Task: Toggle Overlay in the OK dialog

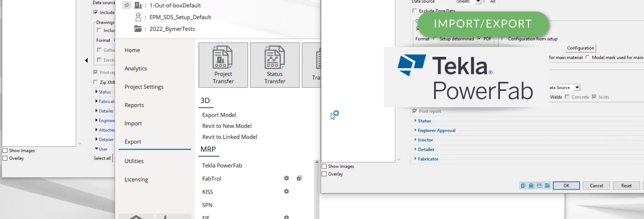Action: pos(324,174)
